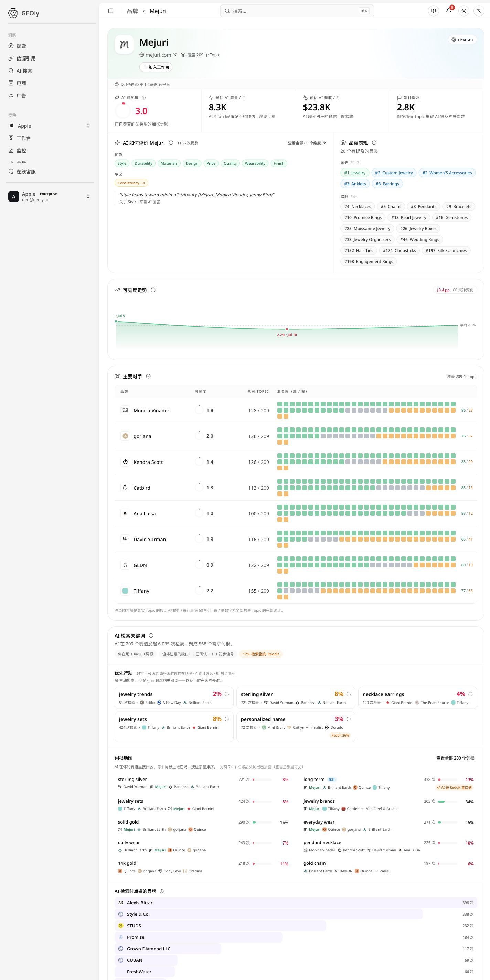Screen dimensions: 490x980
Task: Open the Apple Enterprise account switcher
Action: [50, 196]
